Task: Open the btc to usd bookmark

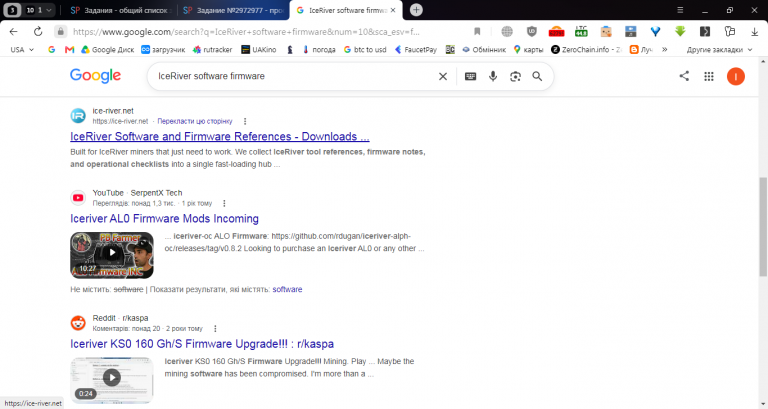Action: (365, 49)
